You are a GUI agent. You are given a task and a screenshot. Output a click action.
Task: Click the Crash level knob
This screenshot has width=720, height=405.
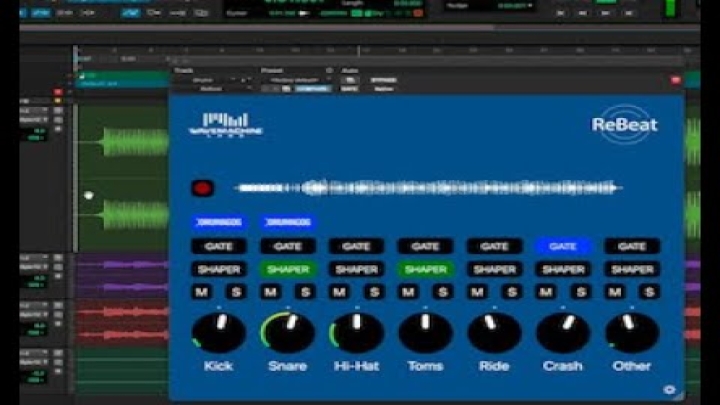tap(563, 332)
